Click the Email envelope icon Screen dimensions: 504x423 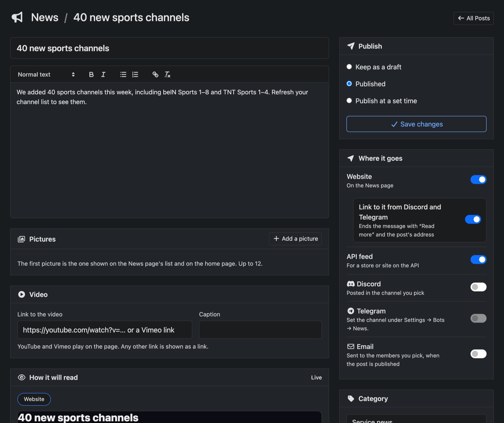click(x=351, y=346)
